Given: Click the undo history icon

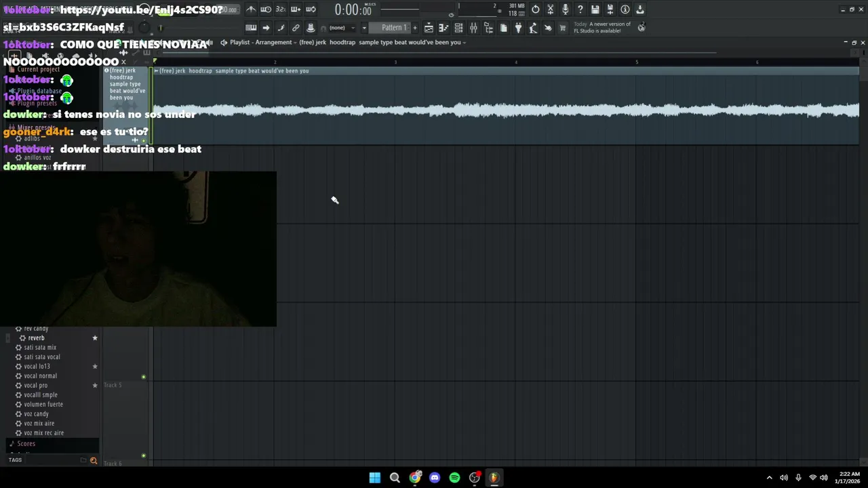Looking at the screenshot, I should coord(536,9).
